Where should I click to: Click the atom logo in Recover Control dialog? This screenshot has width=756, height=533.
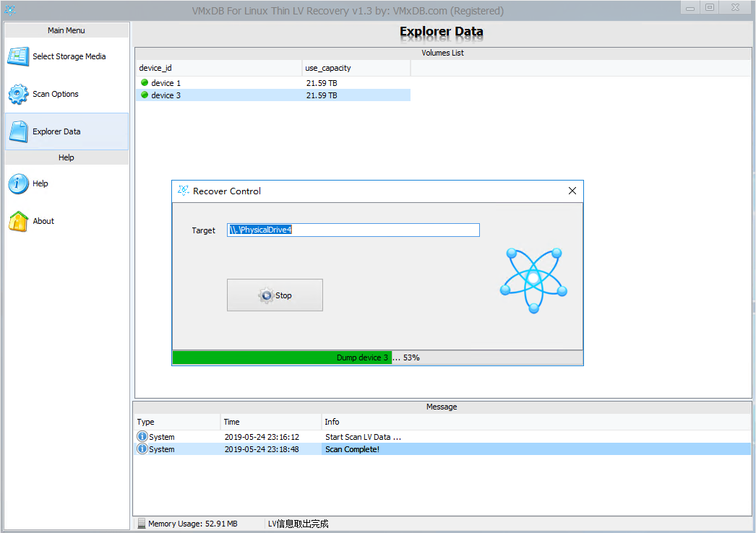(x=533, y=280)
